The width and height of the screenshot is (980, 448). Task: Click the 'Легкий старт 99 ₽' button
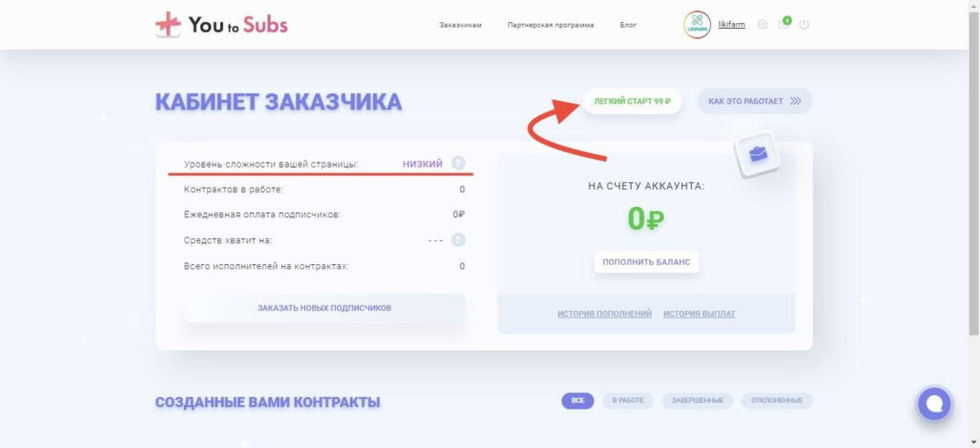pos(632,101)
